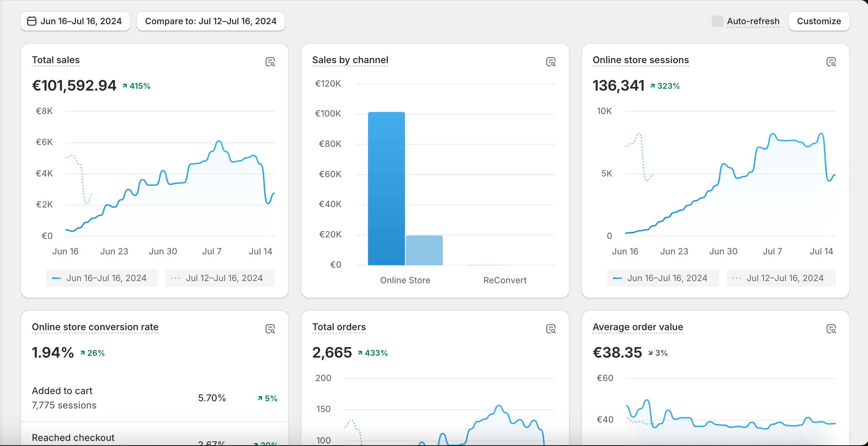Click the €38.35 average order value

[617, 353]
